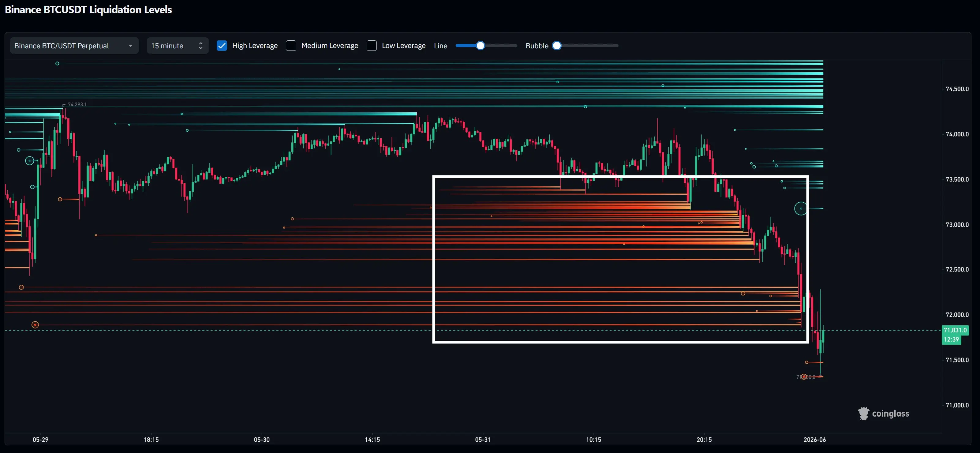The width and height of the screenshot is (980, 453).
Task: Tick the Low Leverage checkbox
Action: point(372,46)
